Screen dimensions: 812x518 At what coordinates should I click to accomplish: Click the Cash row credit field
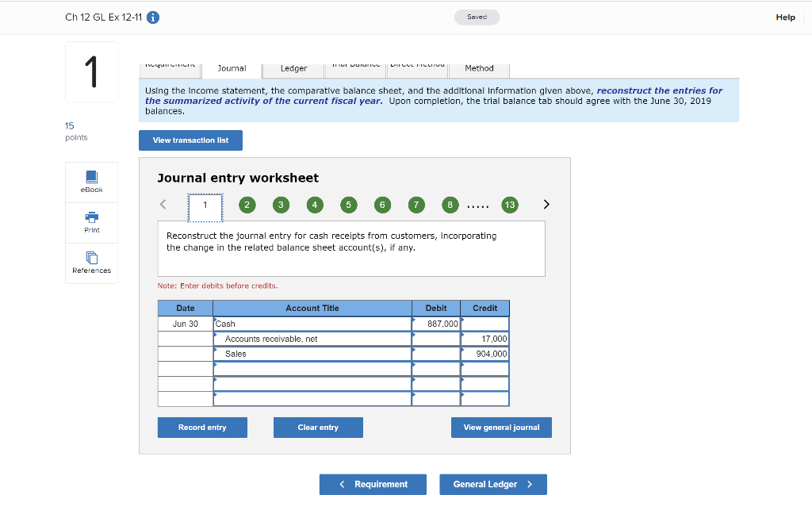[x=485, y=324]
